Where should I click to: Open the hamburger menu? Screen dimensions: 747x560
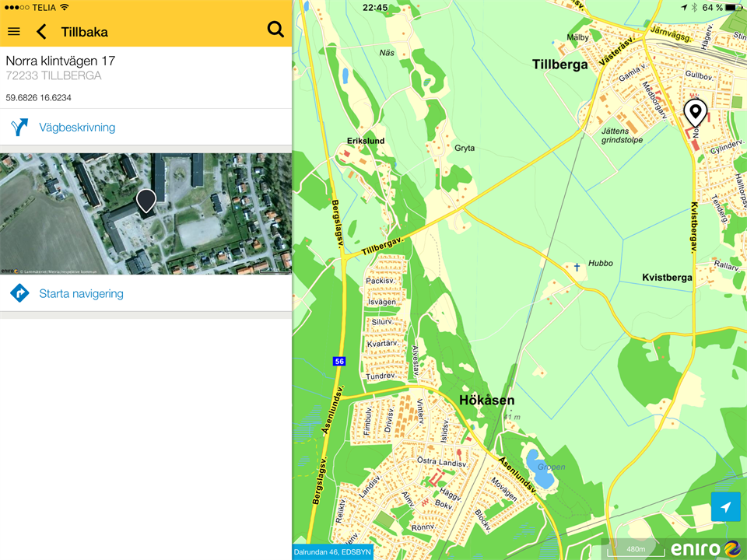[x=13, y=32]
